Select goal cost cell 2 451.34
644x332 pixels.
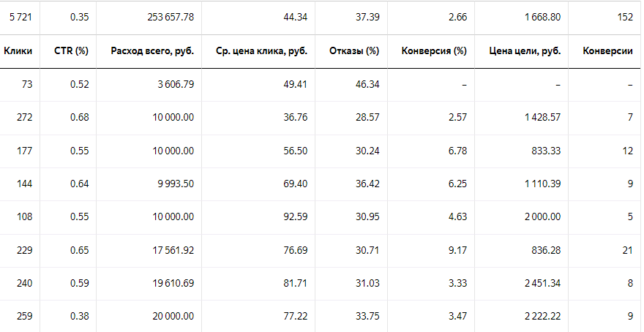[542, 283]
